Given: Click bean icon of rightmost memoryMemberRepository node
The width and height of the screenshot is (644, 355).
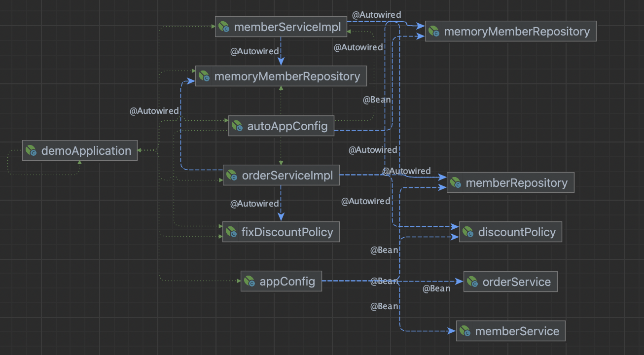Looking at the screenshot, I should [x=434, y=31].
